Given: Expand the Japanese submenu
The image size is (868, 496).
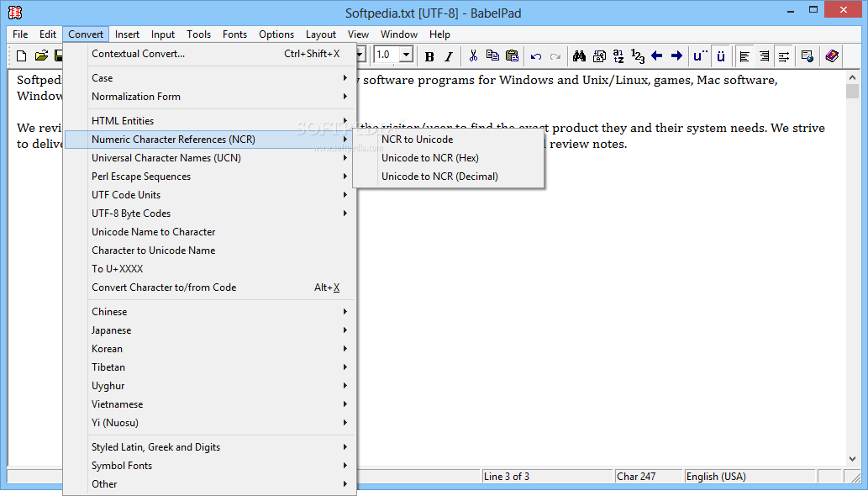Looking at the screenshot, I should (x=210, y=330).
